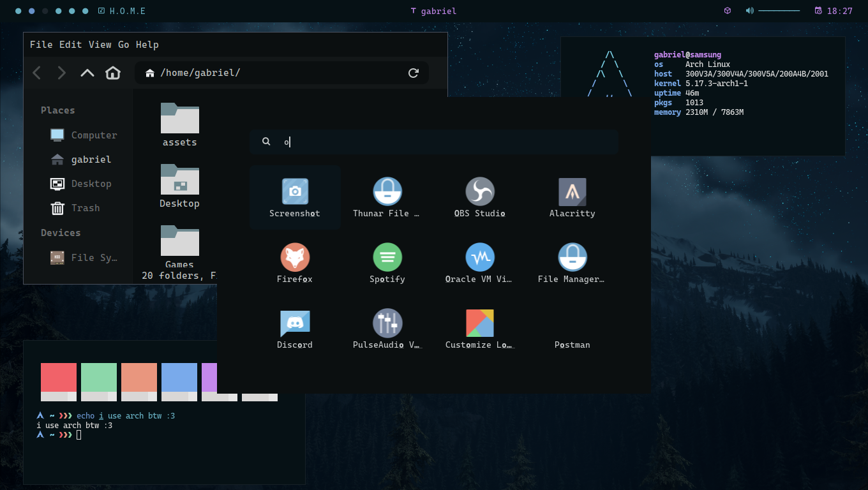Open the assets folder
Screen dimensions: 868x490
tap(179, 124)
